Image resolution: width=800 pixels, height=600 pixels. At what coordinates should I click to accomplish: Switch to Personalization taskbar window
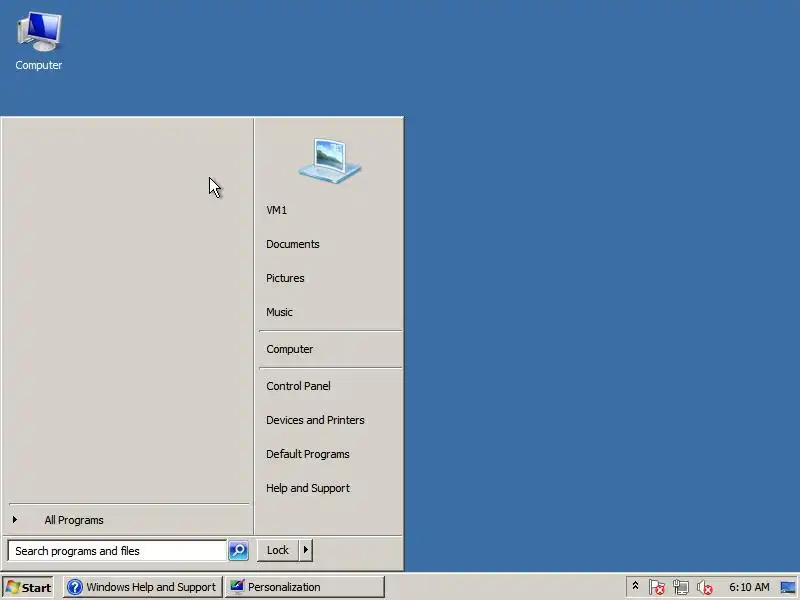pyautogui.click(x=305, y=587)
